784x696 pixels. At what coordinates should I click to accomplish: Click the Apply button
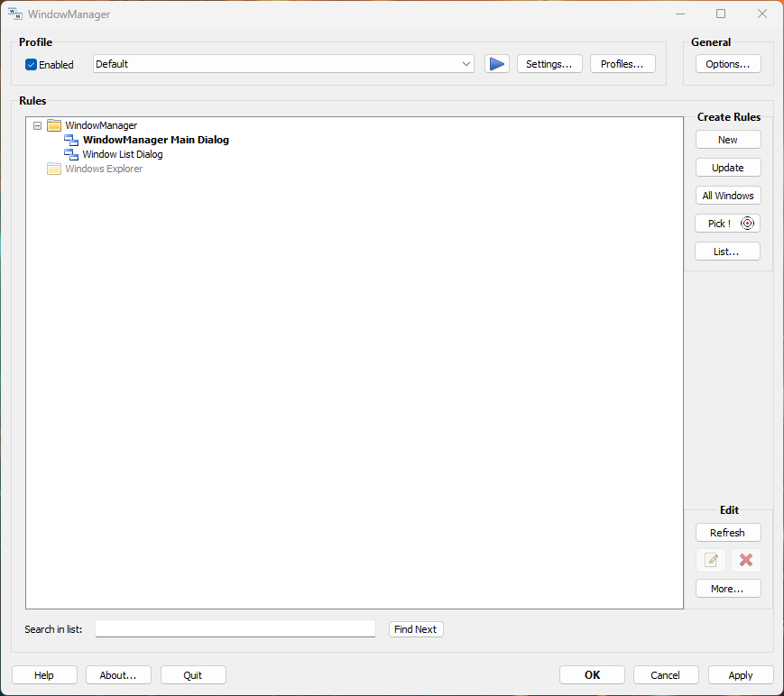741,675
